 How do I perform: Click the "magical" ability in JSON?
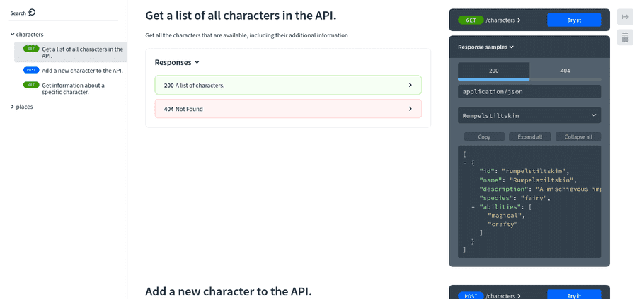click(505, 216)
